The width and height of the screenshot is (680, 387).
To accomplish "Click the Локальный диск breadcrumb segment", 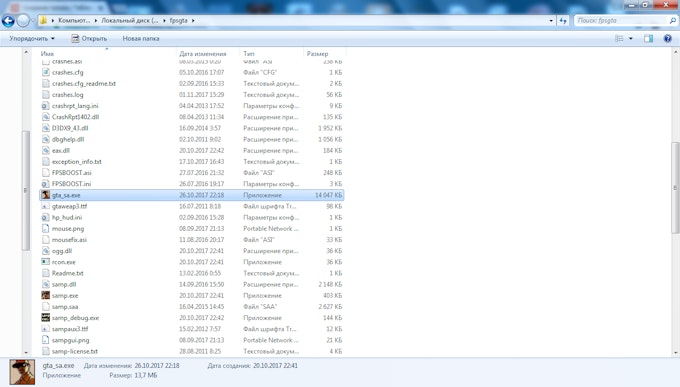I will pyautogui.click(x=130, y=20).
